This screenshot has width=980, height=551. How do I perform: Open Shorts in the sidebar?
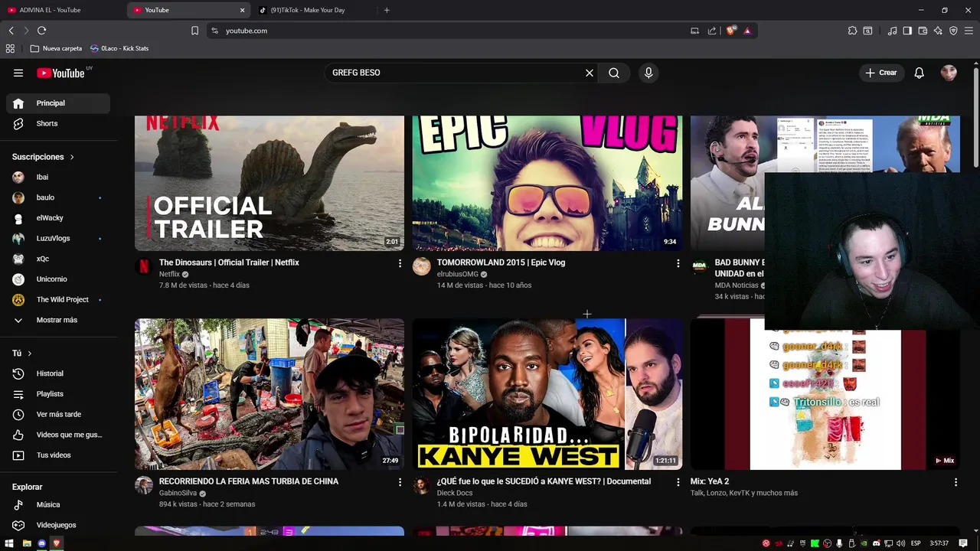coord(58,123)
